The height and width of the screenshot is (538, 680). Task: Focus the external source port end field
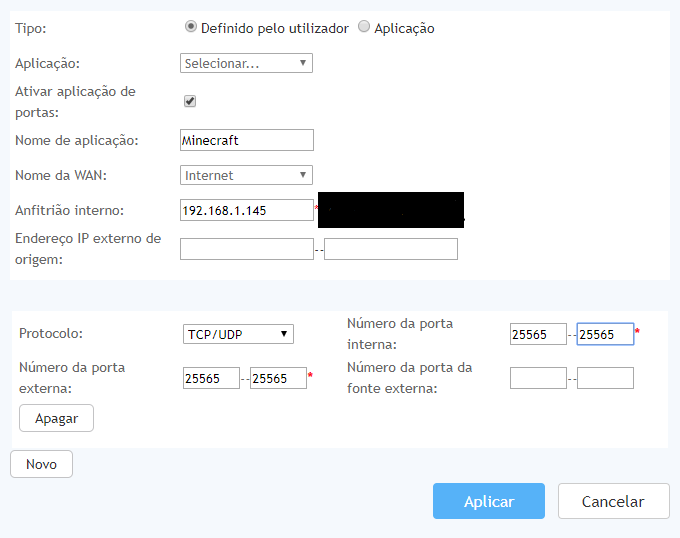coord(605,378)
